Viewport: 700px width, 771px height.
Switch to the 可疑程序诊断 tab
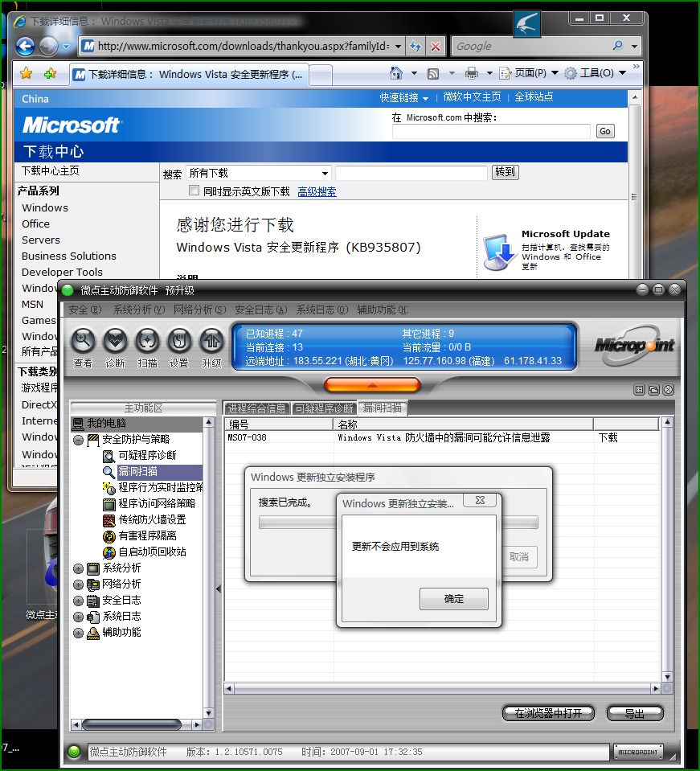[x=324, y=408]
